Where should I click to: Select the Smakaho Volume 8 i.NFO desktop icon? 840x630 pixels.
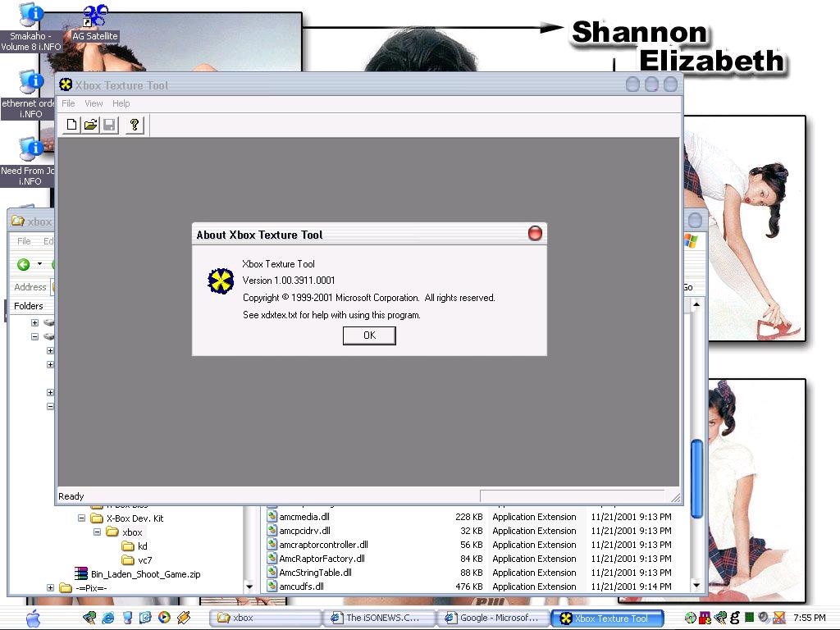[30, 27]
